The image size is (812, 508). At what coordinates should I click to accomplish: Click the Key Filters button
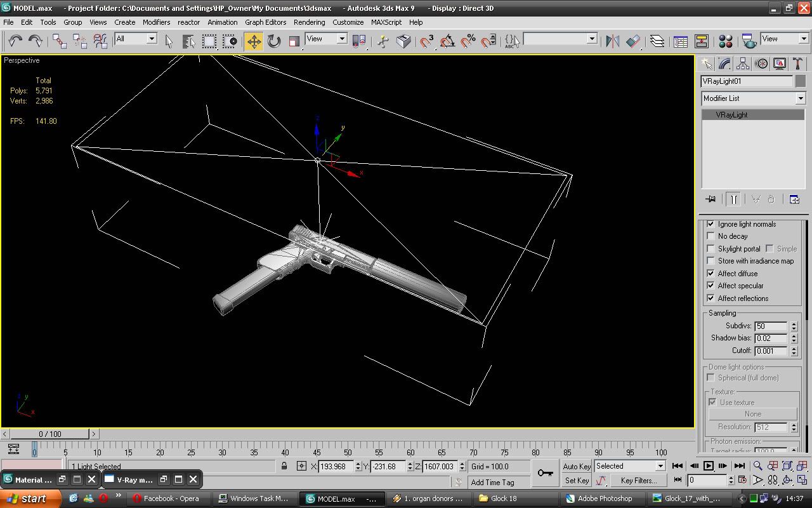point(639,481)
